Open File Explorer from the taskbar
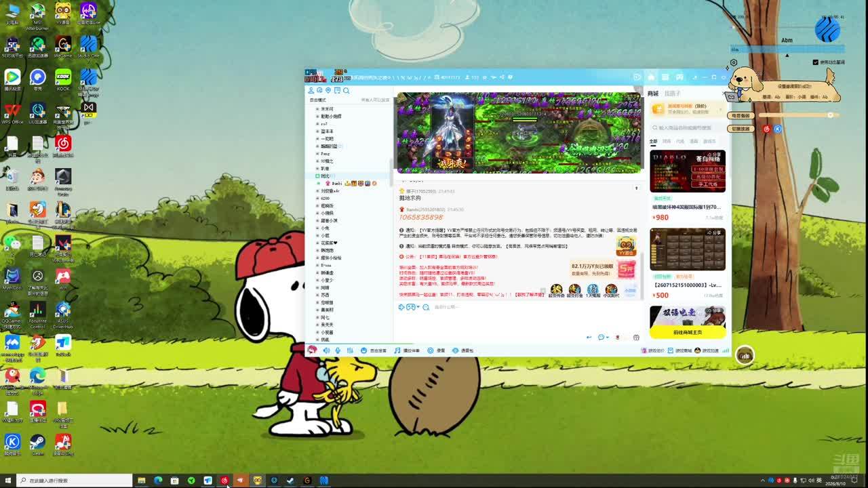The image size is (868, 488). [x=142, y=481]
